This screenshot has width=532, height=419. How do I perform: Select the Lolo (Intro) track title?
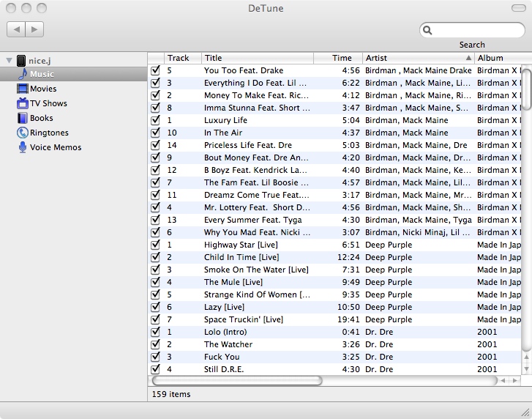(225, 332)
